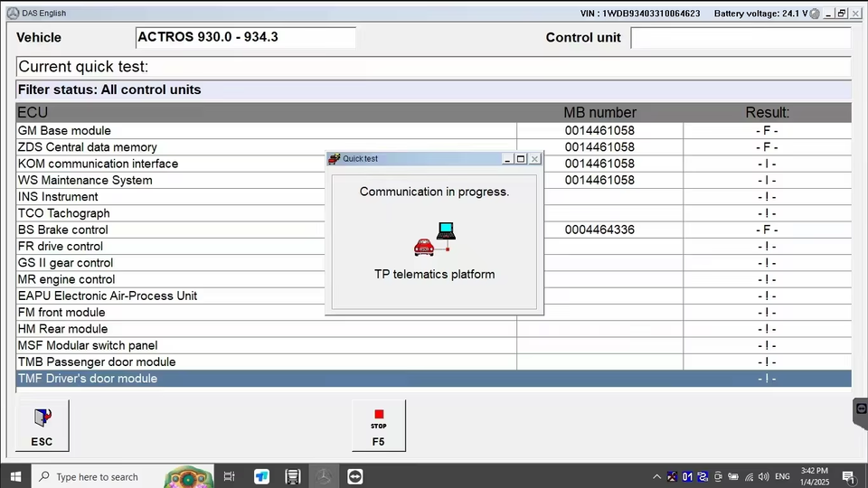Open TeamViewer from the taskbar

(354, 476)
